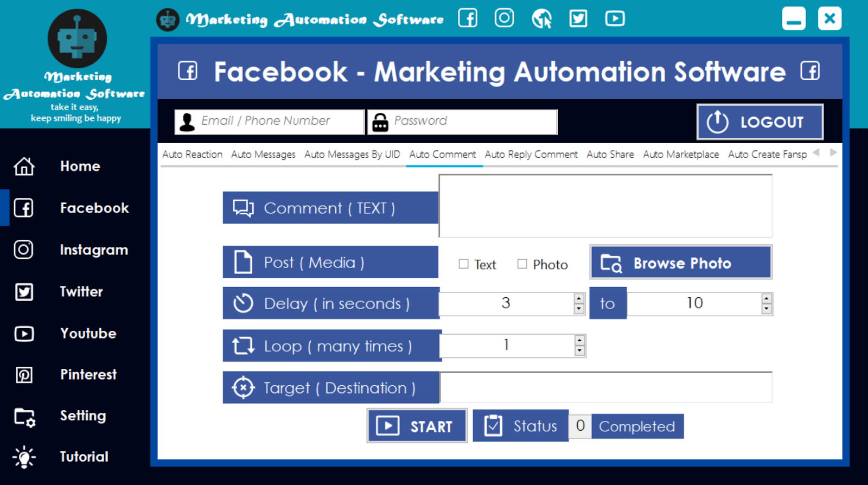Focus the Email / Phone Number field
Image resolution: width=868 pixels, height=485 pixels.
(x=270, y=122)
